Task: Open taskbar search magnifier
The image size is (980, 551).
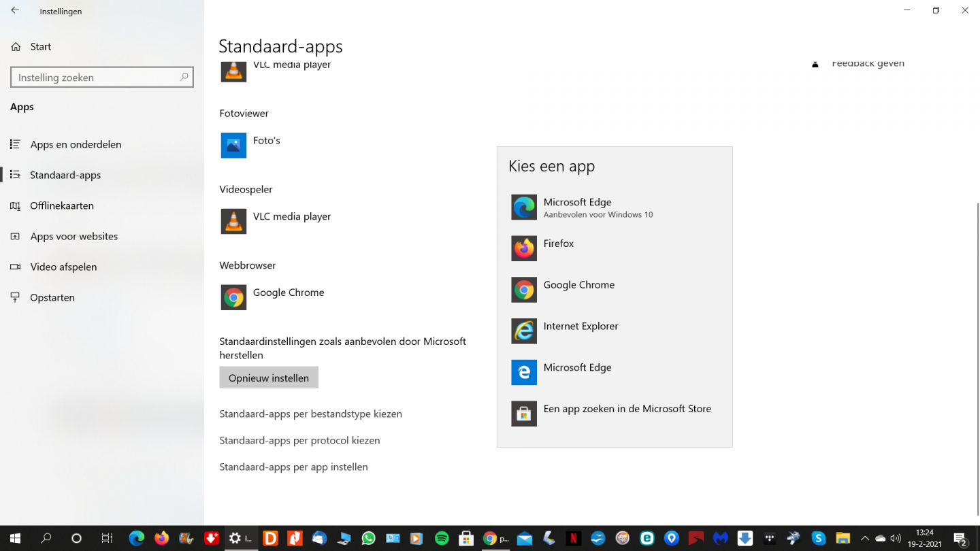Action: [46, 538]
